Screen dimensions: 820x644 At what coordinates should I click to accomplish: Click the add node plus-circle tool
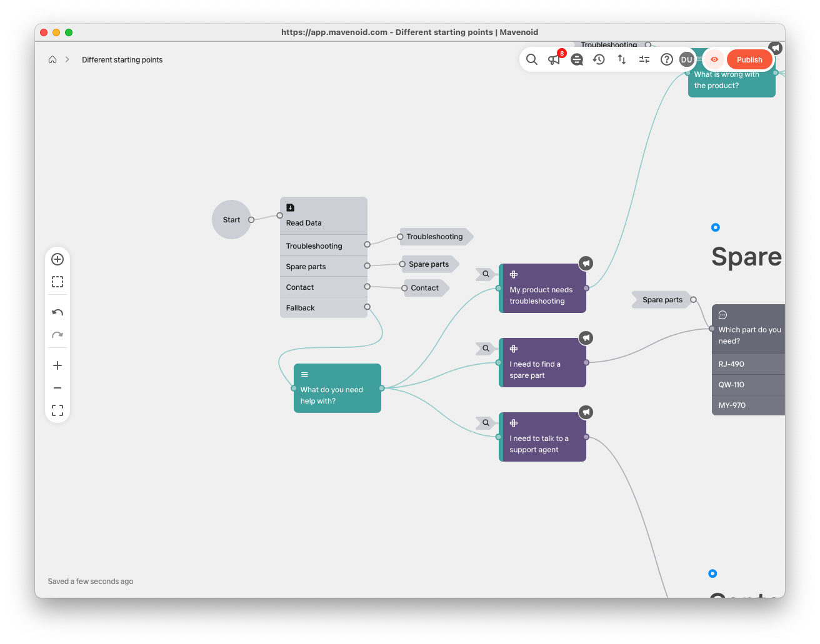pos(57,259)
